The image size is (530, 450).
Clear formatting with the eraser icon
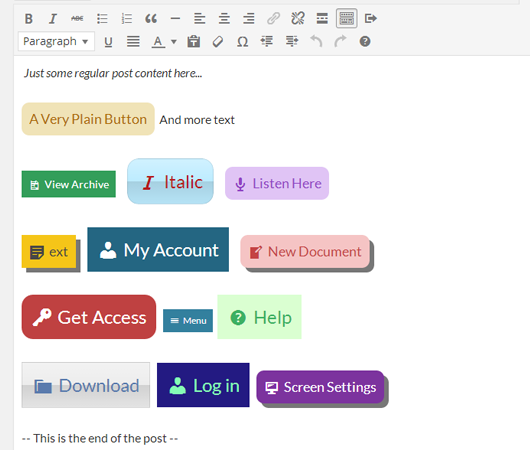(218, 42)
